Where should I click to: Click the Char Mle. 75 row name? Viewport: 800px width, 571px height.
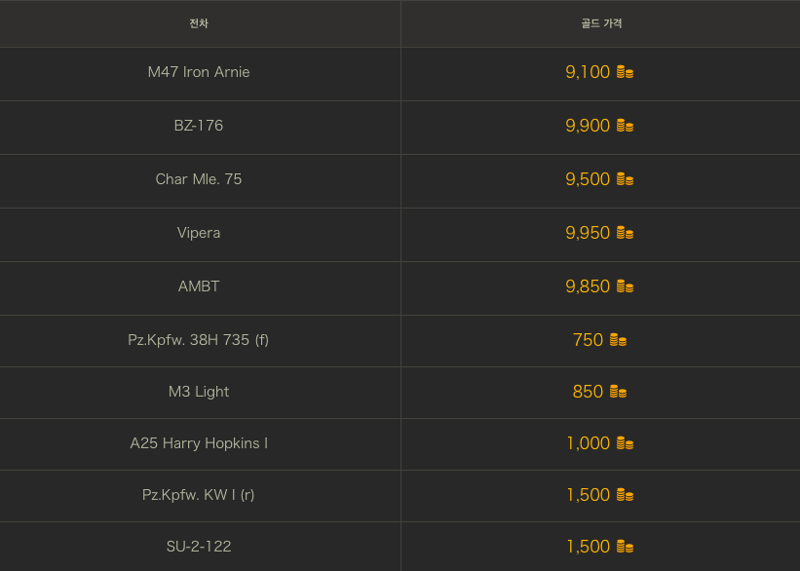point(198,179)
